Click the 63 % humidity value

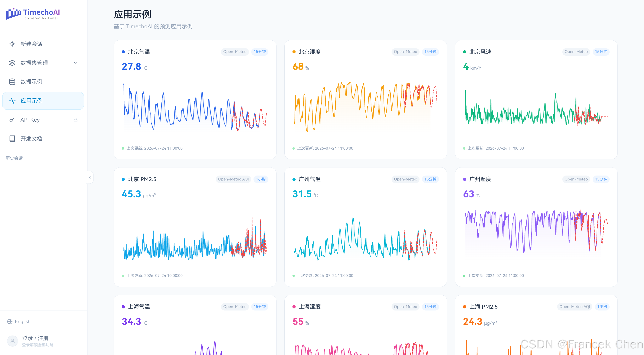pyautogui.click(x=472, y=194)
